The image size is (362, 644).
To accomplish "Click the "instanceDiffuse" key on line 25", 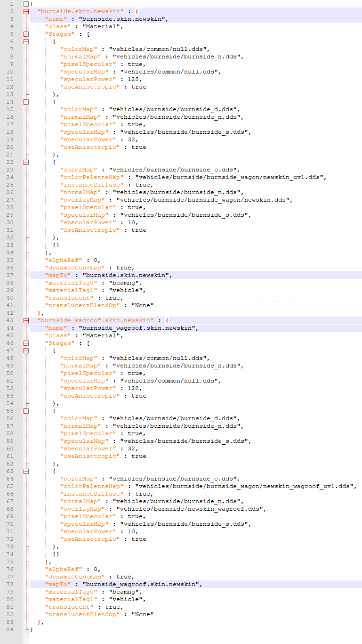I will [92, 185].
